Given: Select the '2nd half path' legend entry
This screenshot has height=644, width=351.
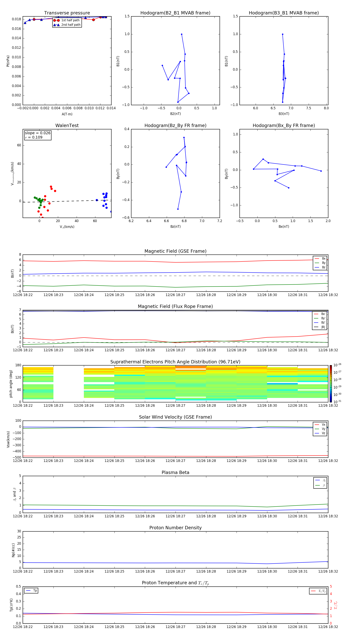Looking at the screenshot, I should [x=67, y=25].
